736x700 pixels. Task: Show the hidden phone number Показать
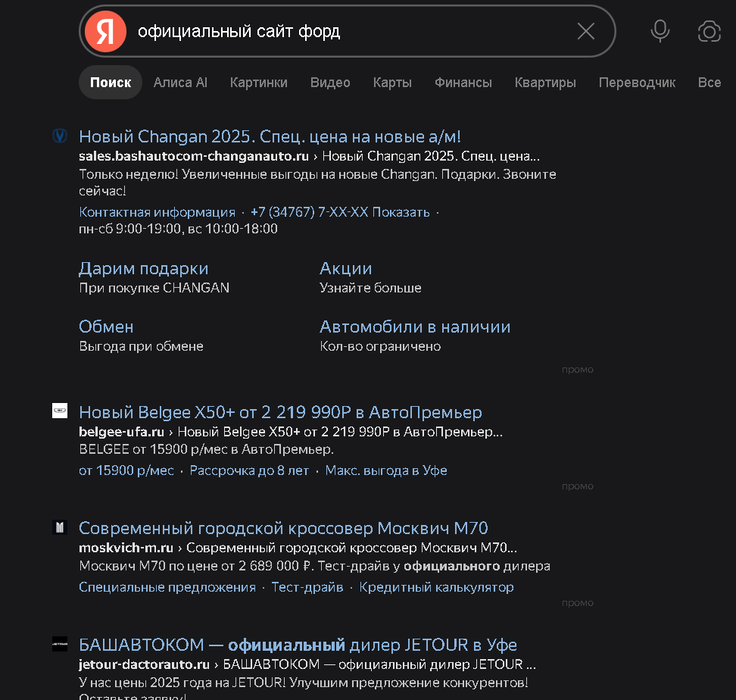(401, 212)
